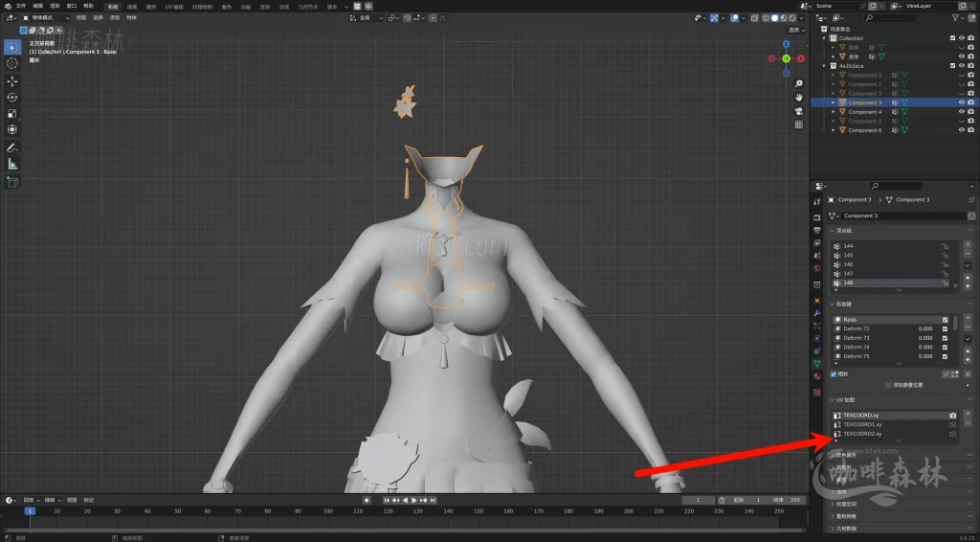This screenshot has height=542, width=980.
Task: Open Material properties tab
Action: click(x=817, y=376)
